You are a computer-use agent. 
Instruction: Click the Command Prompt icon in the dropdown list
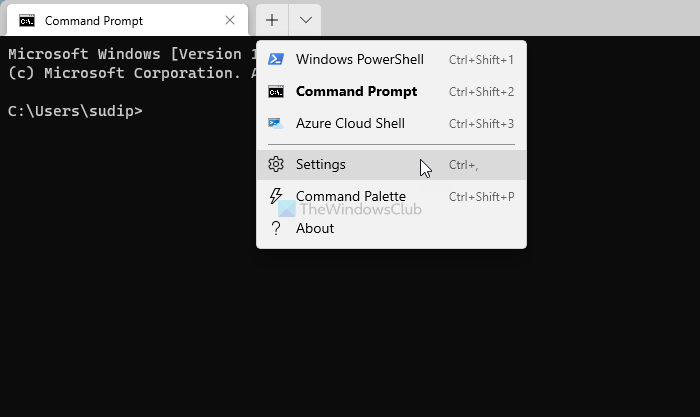(x=276, y=92)
